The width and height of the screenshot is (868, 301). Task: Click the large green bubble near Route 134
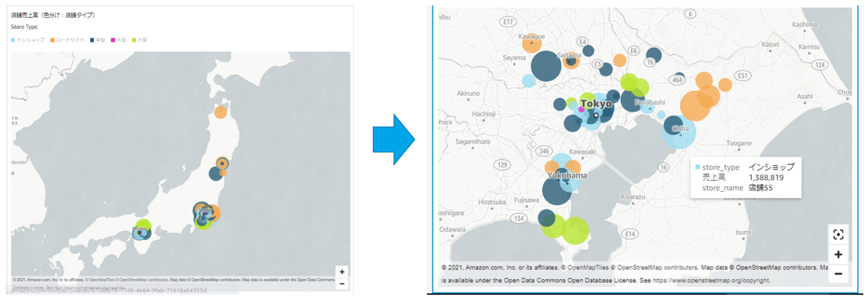(x=576, y=230)
